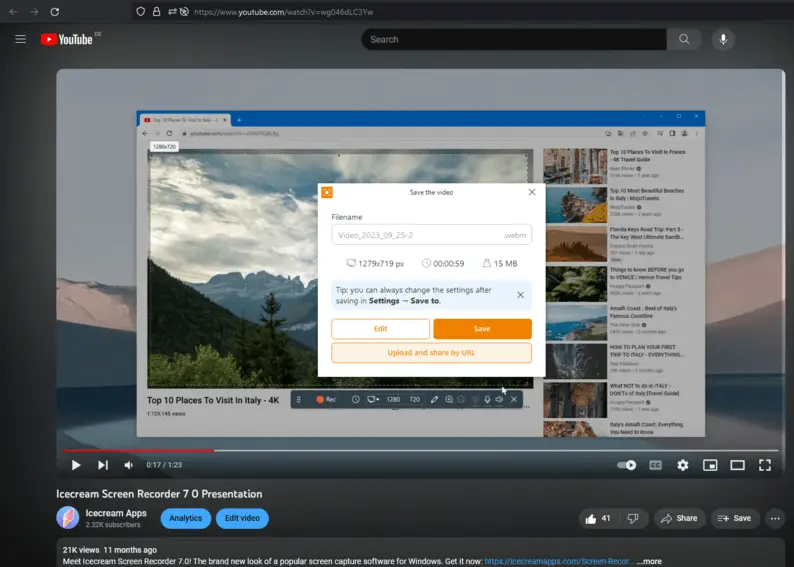Open the YouTube hamburger guide menu
This screenshot has width=794, height=567.
point(20,39)
